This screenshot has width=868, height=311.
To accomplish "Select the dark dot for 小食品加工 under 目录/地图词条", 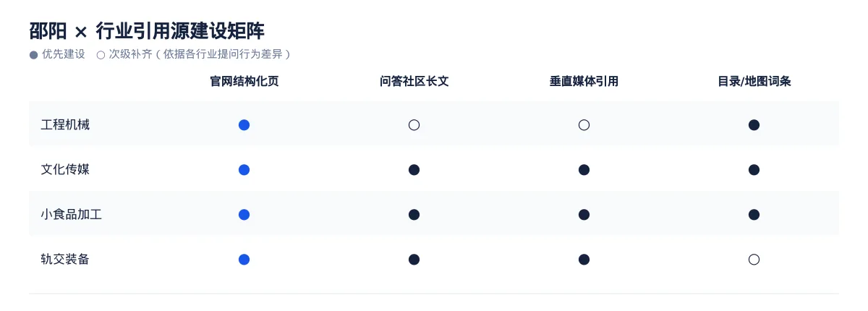I will click(x=754, y=215).
